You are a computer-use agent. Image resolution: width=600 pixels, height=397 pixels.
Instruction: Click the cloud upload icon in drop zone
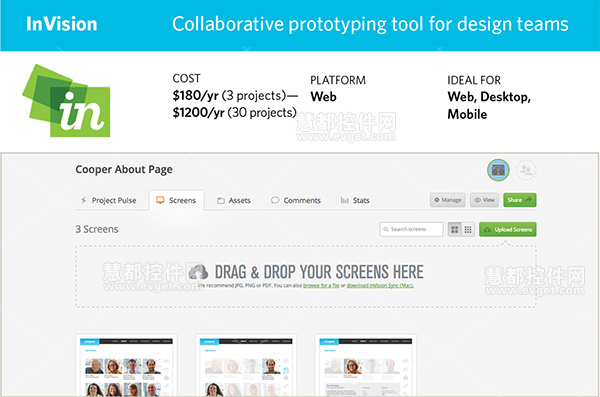(x=199, y=272)
